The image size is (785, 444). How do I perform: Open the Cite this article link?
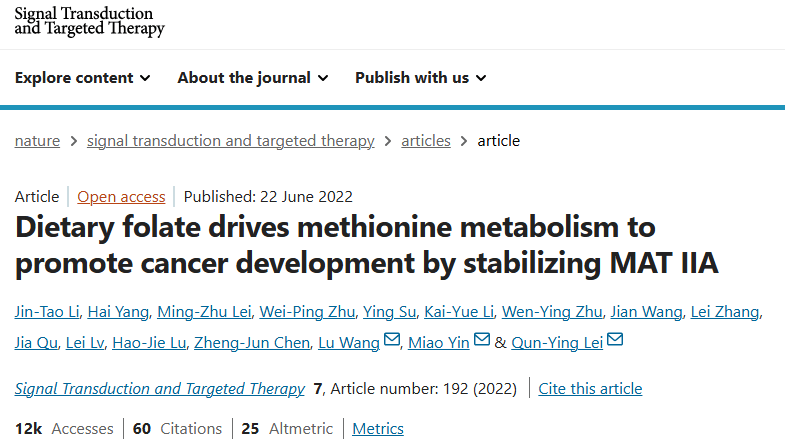pyautogui.click(x=590, y=388)
